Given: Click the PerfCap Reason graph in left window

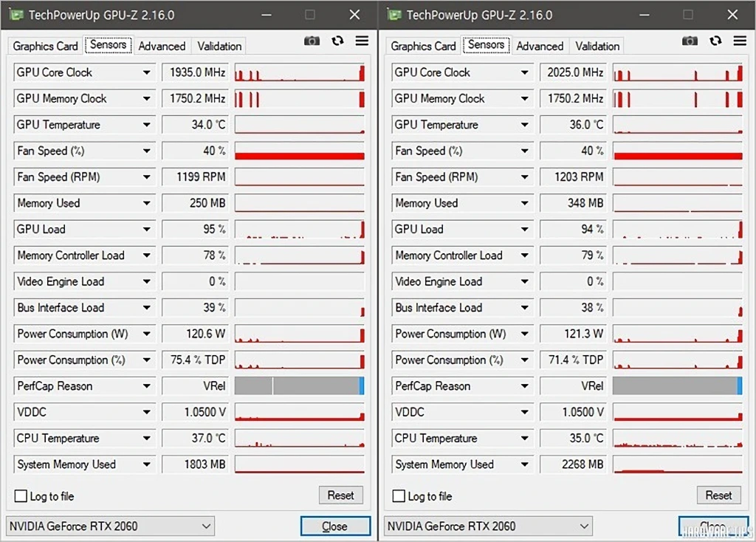Looking at the screenshot, I should pyautogui.click(x=300, y=385).
